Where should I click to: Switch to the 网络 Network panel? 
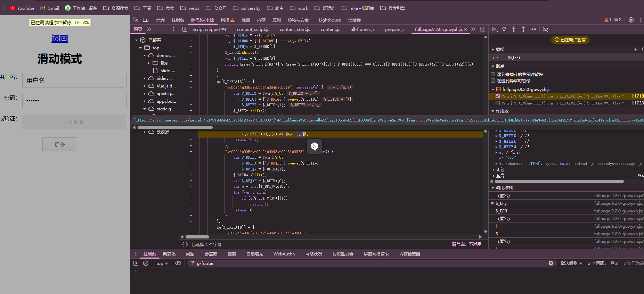tap(228, 20)
